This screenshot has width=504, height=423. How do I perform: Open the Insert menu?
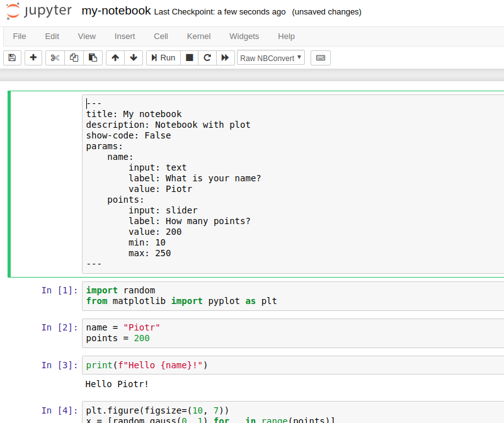click(x=125, y=36)
